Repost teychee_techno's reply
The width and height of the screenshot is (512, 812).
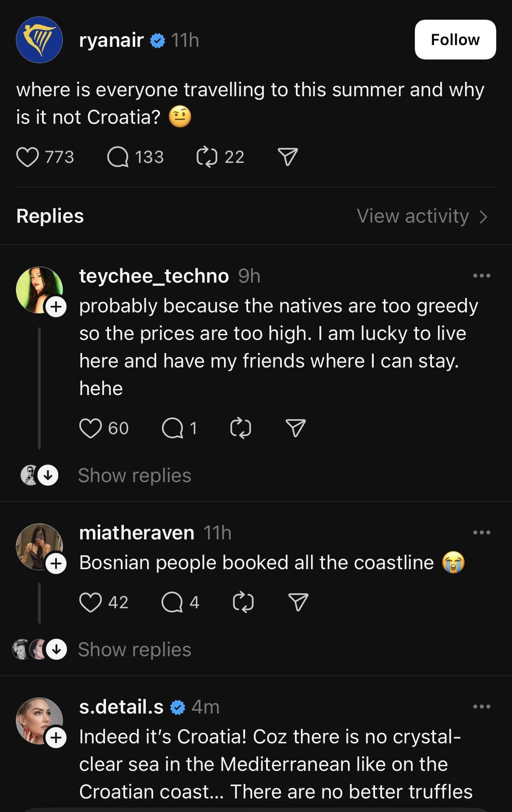coord(241,428)
